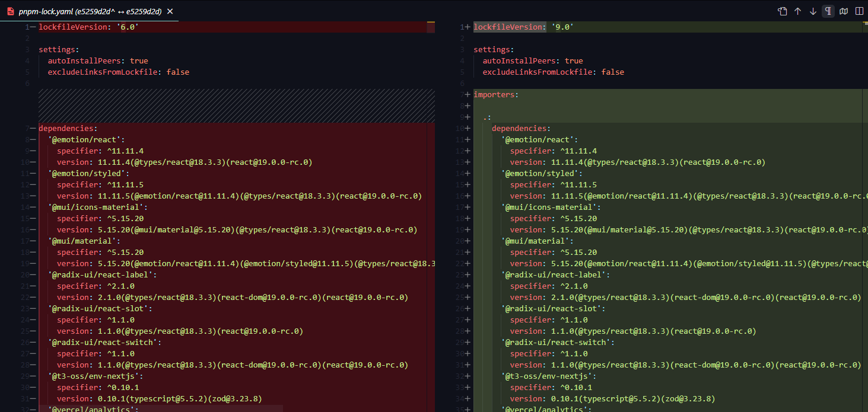The image size is (868, 412).
Task: Go to the previous change arrow
Action: point(798,11)
